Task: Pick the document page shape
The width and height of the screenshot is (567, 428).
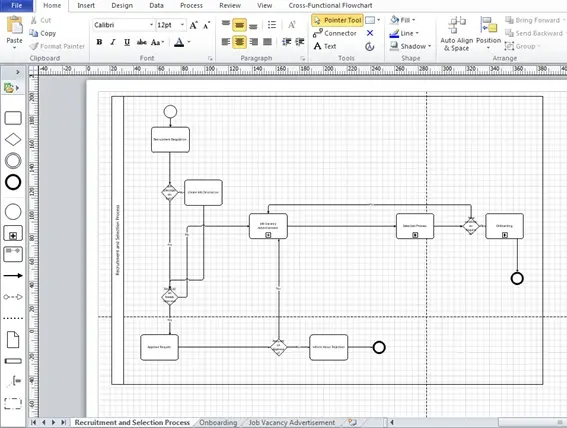Action: [13, 340]
